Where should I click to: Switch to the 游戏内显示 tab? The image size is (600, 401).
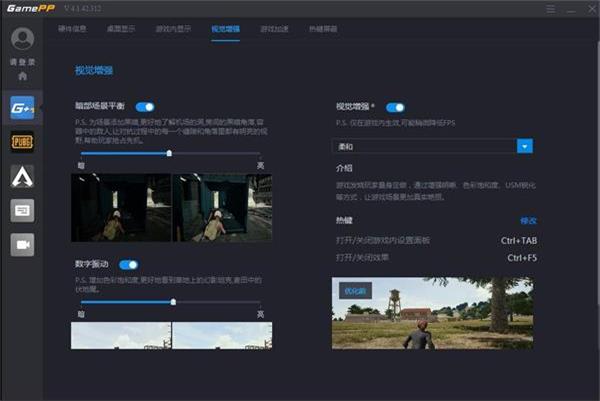click(173, 29)
